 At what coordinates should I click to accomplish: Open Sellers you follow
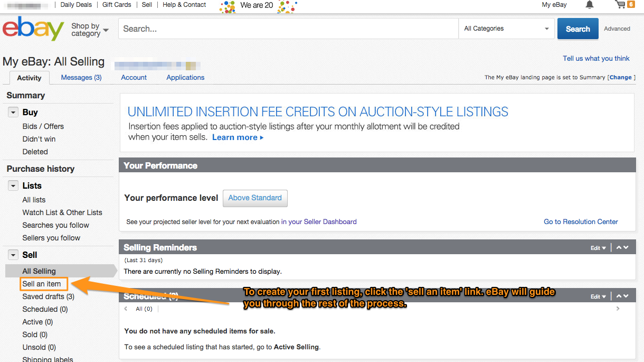click(x=51, y=238)
